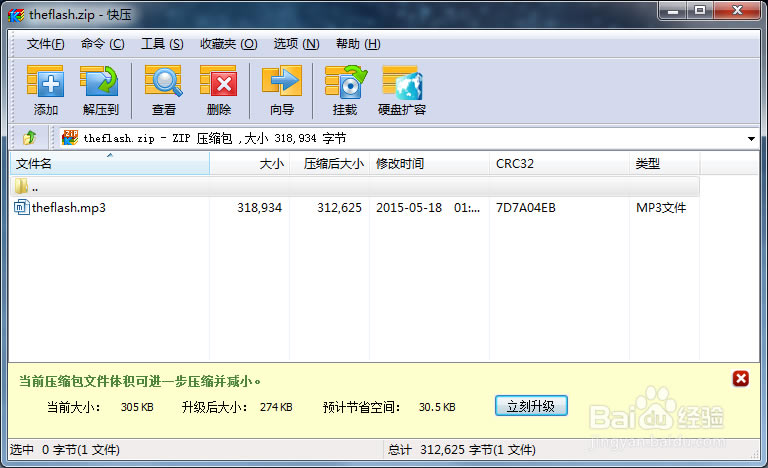Click the 7D7A04EB CRC32 value
The width and height of the screenshot is (768, 468).
526,208
